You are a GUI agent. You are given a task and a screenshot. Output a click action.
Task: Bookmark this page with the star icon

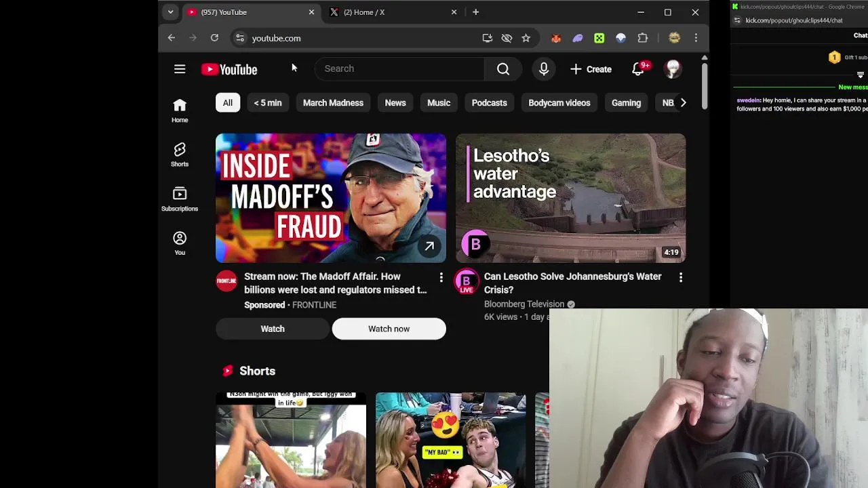[526, 38]
